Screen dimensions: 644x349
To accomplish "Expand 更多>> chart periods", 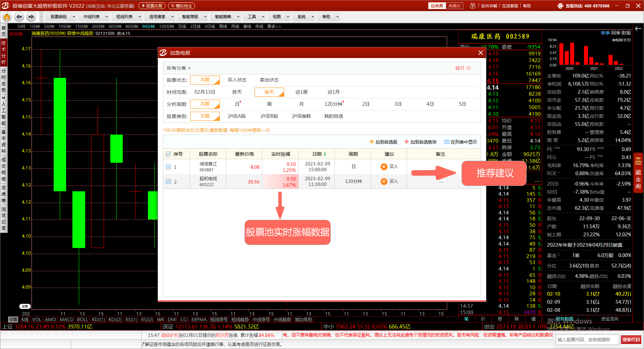I will click(274, 26).
